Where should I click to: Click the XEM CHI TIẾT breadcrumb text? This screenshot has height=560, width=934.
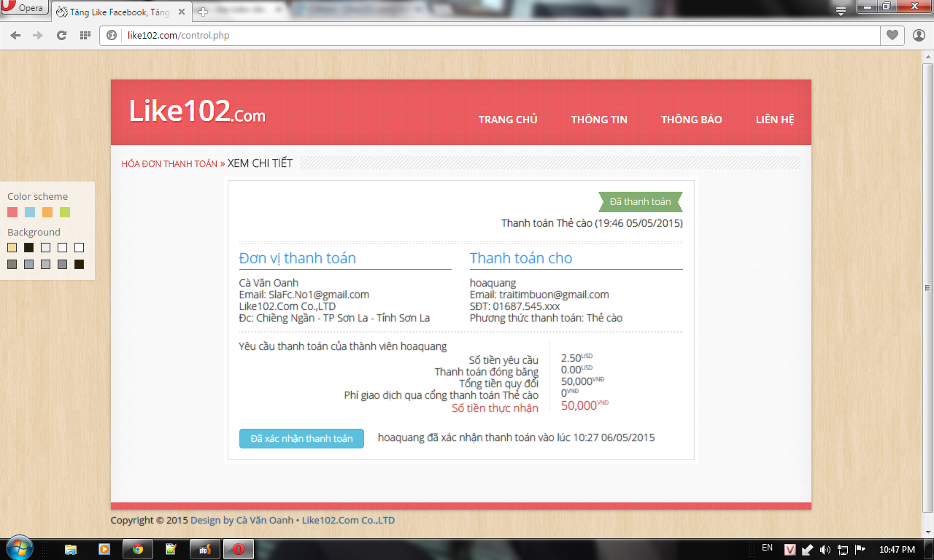click(260, 163)
